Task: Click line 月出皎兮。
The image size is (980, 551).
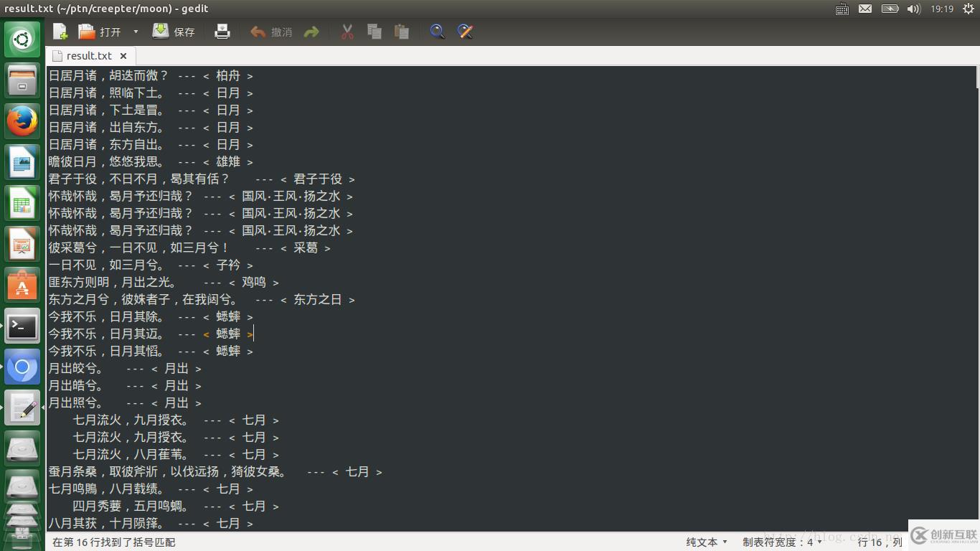Action: tap(125, 368)
